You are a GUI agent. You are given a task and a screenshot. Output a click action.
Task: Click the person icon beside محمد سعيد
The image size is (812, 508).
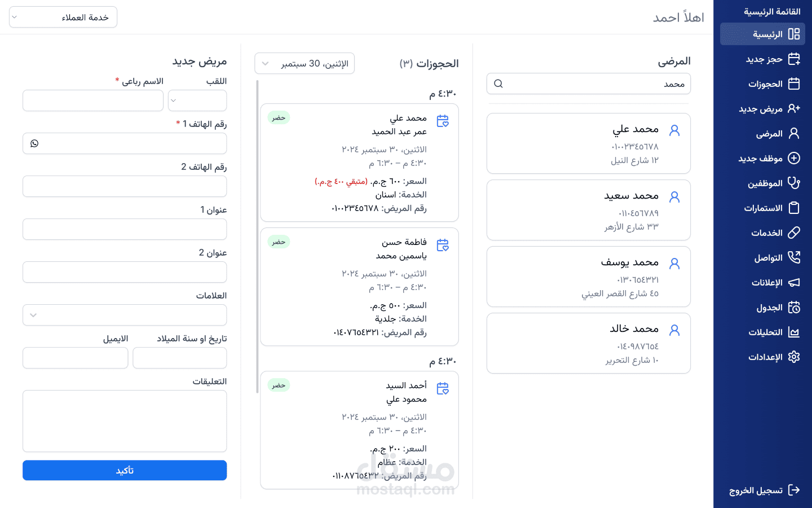(x=674, y=197)
